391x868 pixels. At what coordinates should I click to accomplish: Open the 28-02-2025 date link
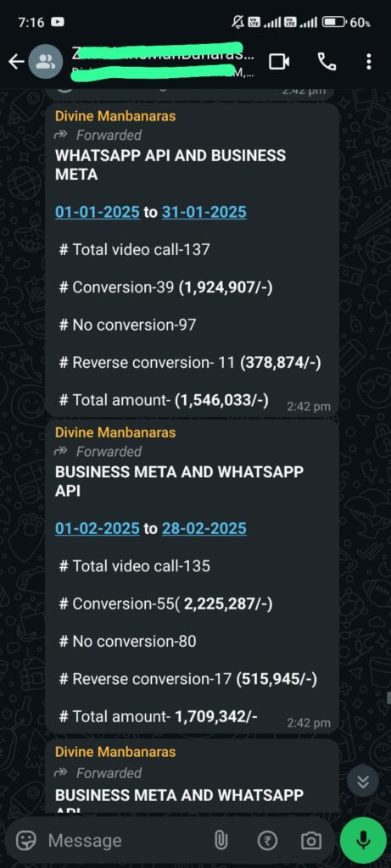(204, 529)
